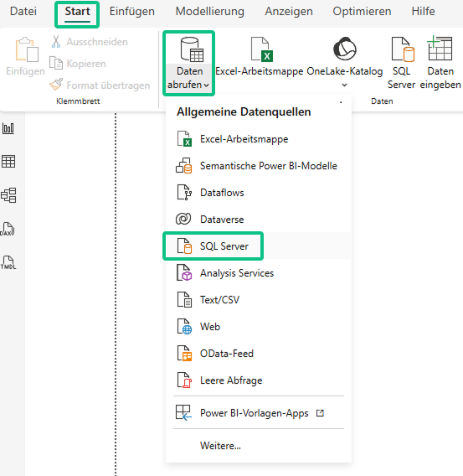Click the Analysis Services cube icon

(184, 272)
